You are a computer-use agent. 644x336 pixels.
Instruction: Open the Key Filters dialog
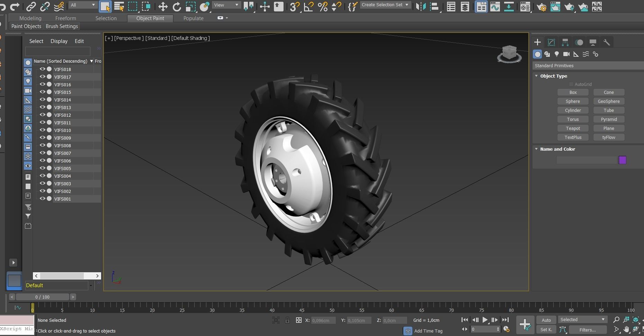point(588,329)
